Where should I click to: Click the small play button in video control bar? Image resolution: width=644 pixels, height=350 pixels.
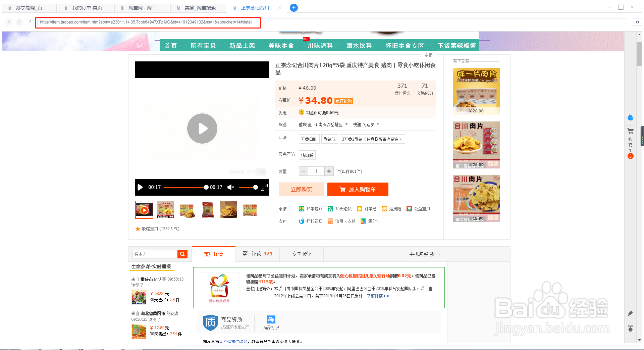(140, 187)
